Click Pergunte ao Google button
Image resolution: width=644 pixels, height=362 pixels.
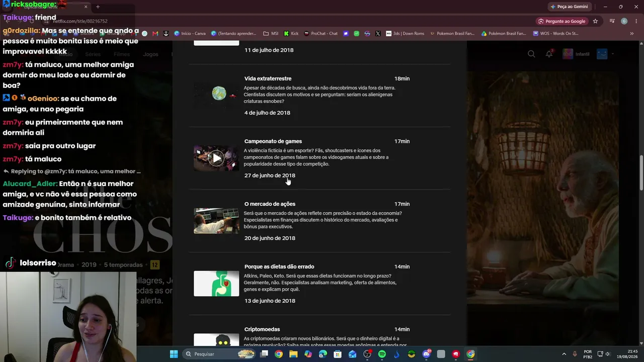point(561,21)
